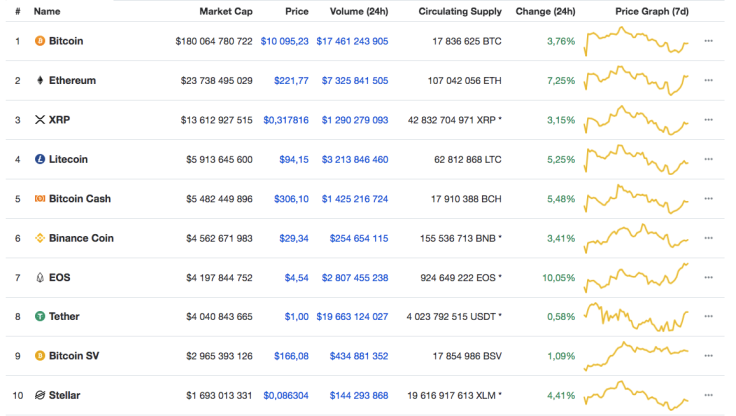This screenshot has height=416, width=736.
Task: Open the EOS name link
Action: tap(60, 277)
